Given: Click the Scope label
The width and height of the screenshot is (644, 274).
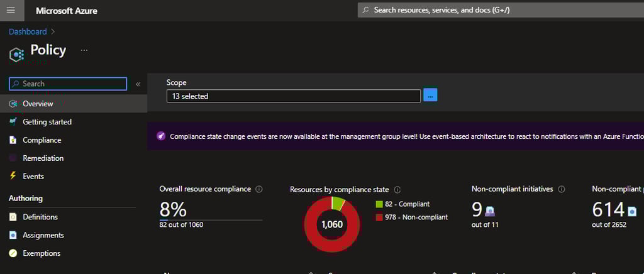Looking at the screenshot, I should tap(176, 82).
